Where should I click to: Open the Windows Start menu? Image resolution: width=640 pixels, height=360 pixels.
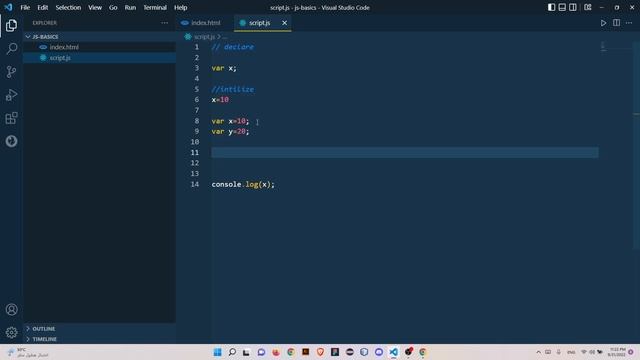click(218, 352)
